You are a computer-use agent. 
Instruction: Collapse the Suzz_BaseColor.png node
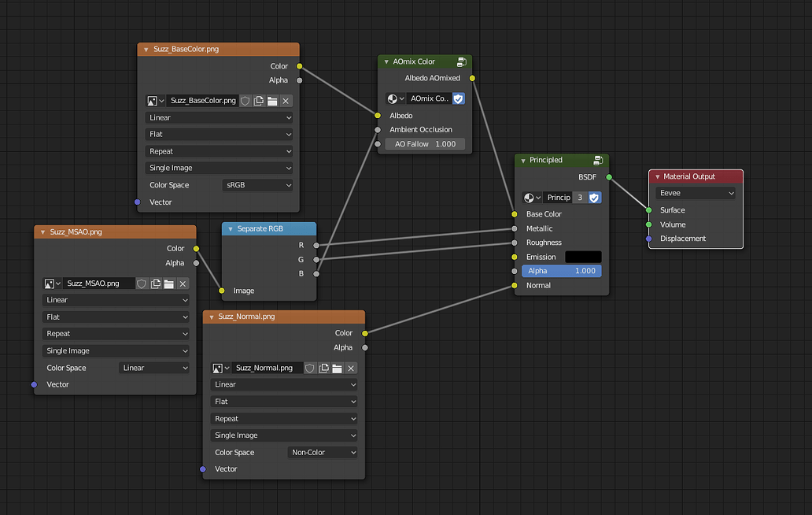(146, 50)
